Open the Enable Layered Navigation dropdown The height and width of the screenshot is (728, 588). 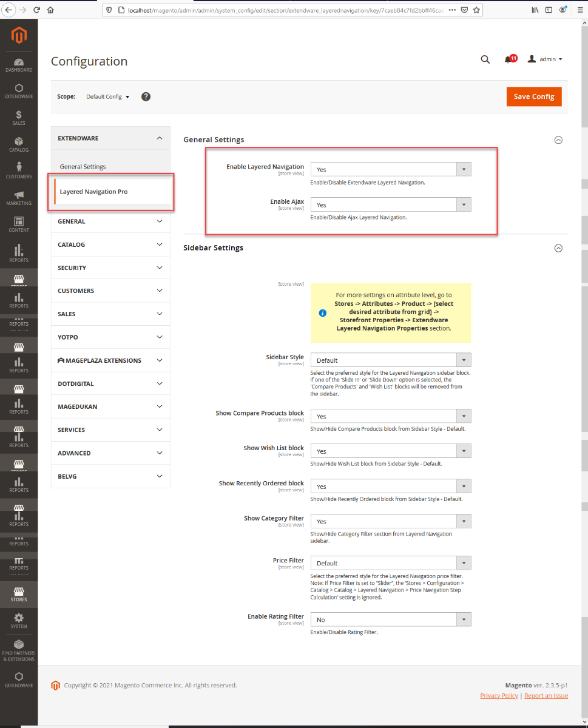coord(391,170)
